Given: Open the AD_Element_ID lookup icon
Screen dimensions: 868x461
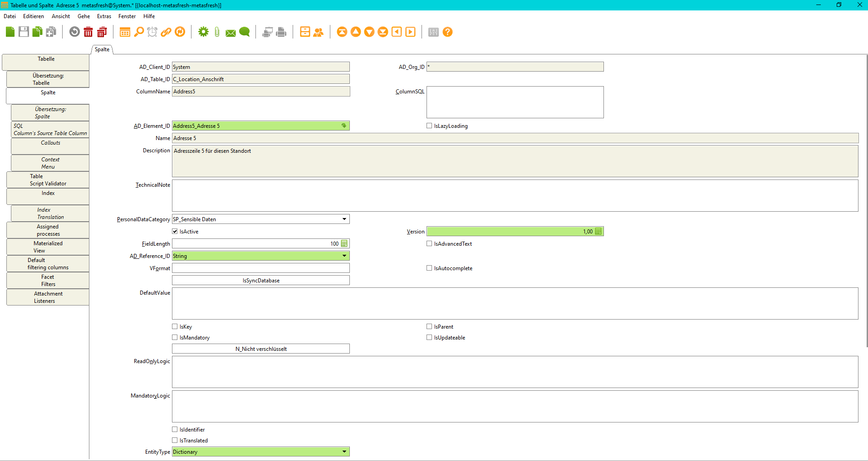Looking at the screenshot, I should pos(344,126).
